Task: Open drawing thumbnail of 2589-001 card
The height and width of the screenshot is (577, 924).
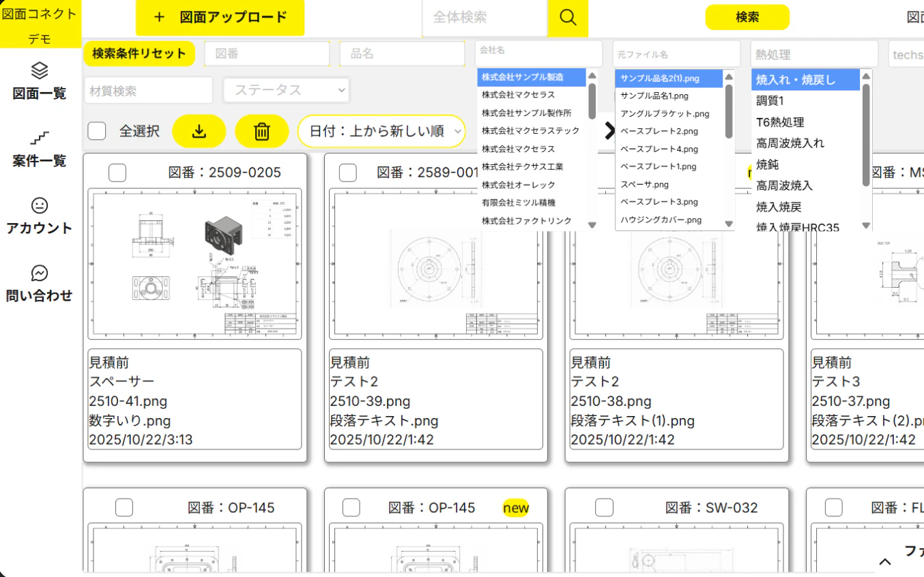Action: coord(436,263)
